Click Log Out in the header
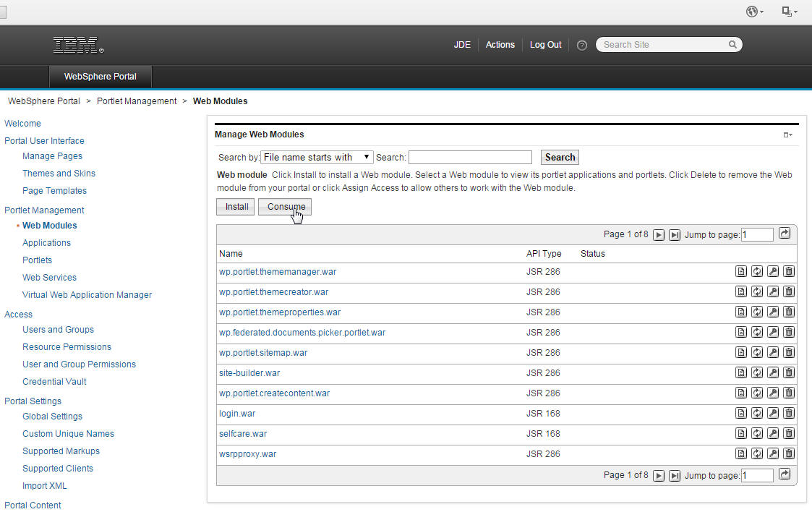 coord(545,45)
